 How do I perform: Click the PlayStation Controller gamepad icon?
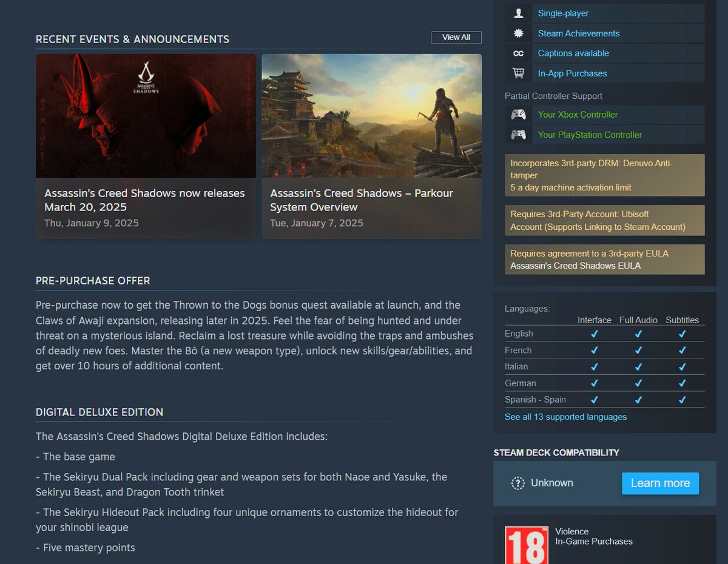[518, 135]
